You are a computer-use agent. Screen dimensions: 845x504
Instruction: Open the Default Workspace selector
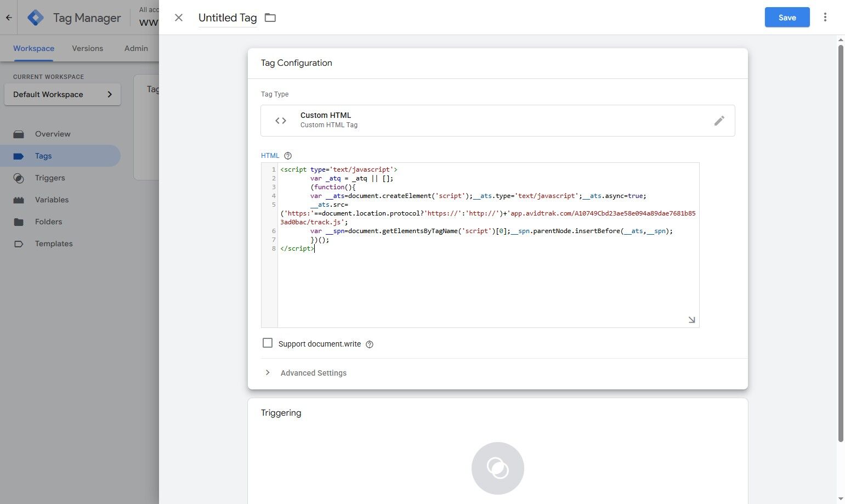coord(63,94)
